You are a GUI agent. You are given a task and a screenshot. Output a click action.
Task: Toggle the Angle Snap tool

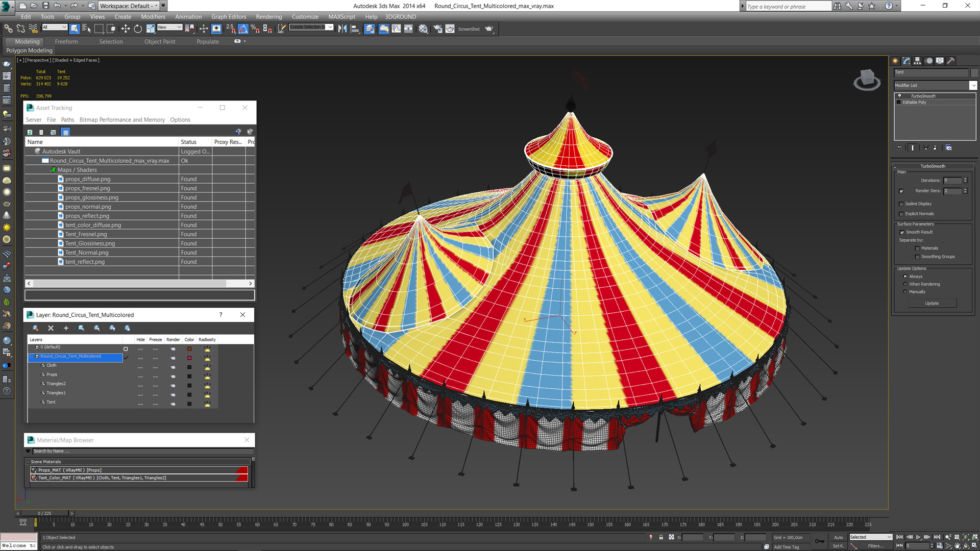click(243, 29)
